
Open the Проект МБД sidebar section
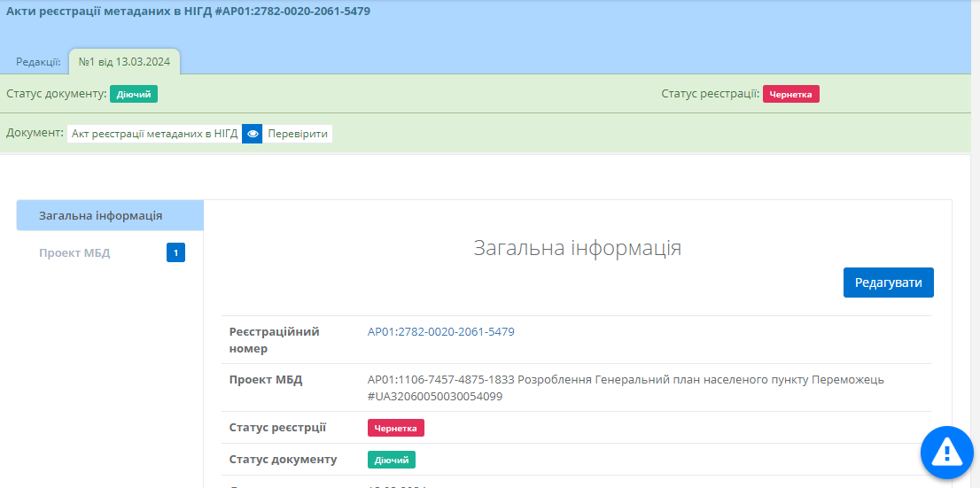[x=74, y=253]
